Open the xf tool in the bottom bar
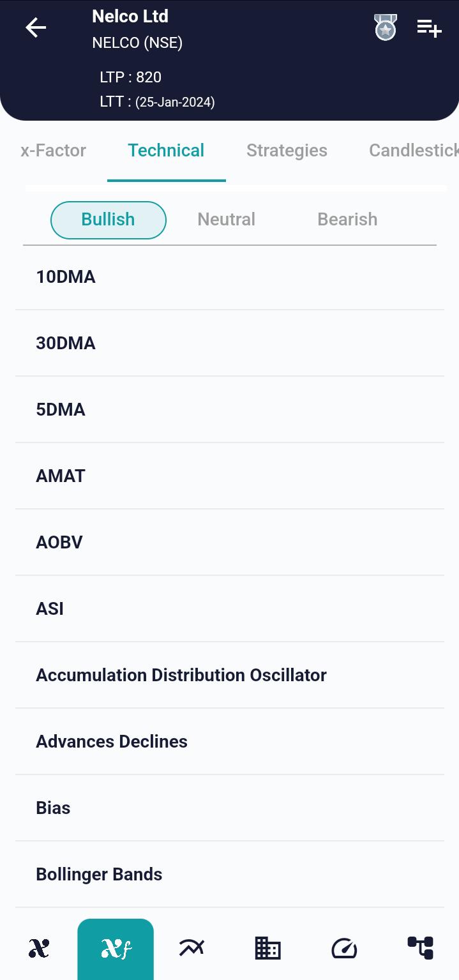 pos(115,948)
